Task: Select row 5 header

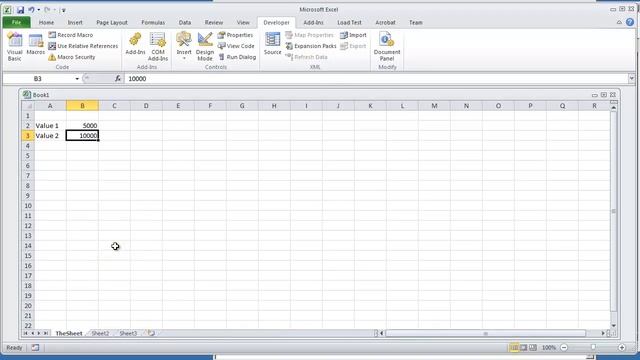Action: click(28, 156)
